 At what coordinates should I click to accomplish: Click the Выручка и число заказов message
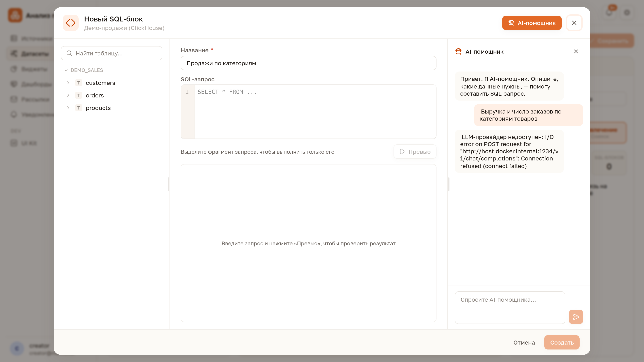(528, 115)
